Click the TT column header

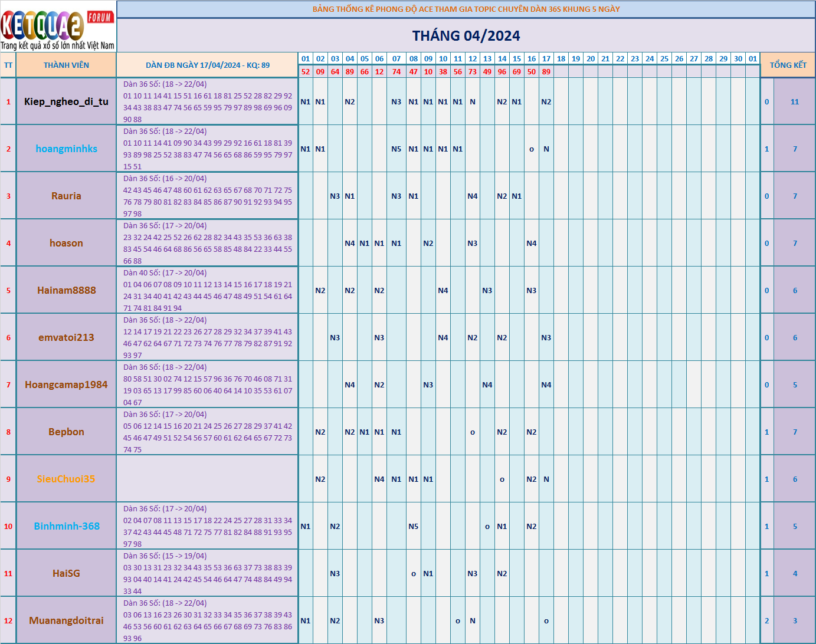coord(8,65)
